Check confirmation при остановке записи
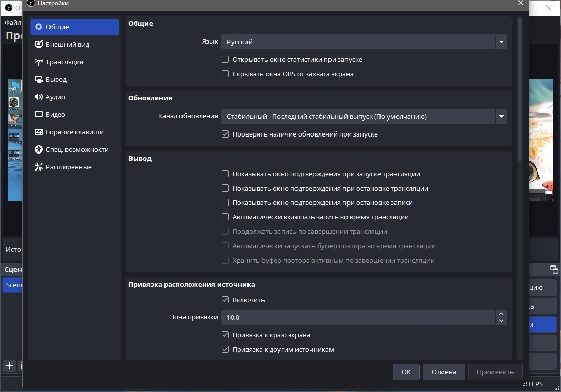Screen dimensions: 561x392 [x=225, y=202]
